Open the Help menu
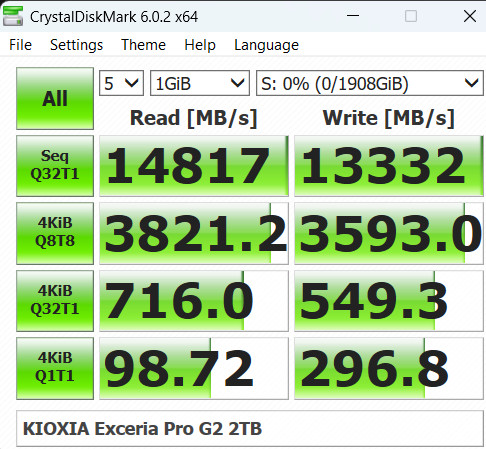 coord(200,45)
